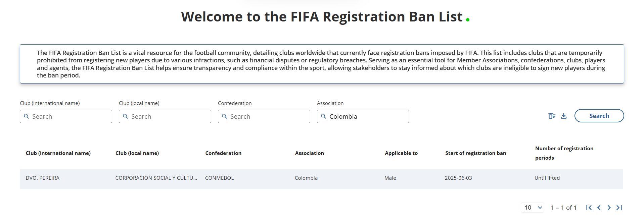This screenshot has height=223, width=644.
Task: Jump to the last page
Action: tap(619, 208)
